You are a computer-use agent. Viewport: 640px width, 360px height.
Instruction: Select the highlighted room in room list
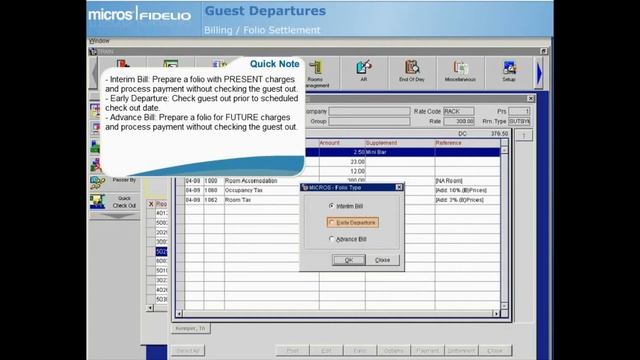162,252
